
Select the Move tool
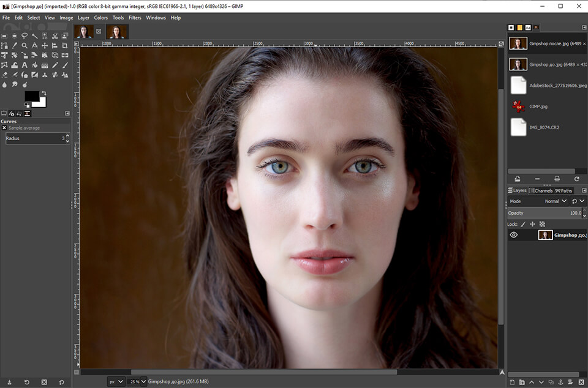(x=45, y=45)
